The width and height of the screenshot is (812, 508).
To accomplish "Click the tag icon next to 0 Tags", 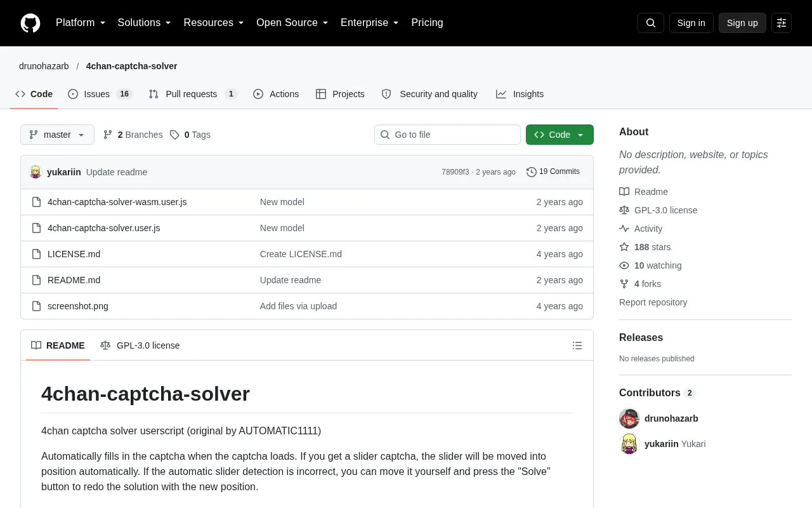I will 175,135.
